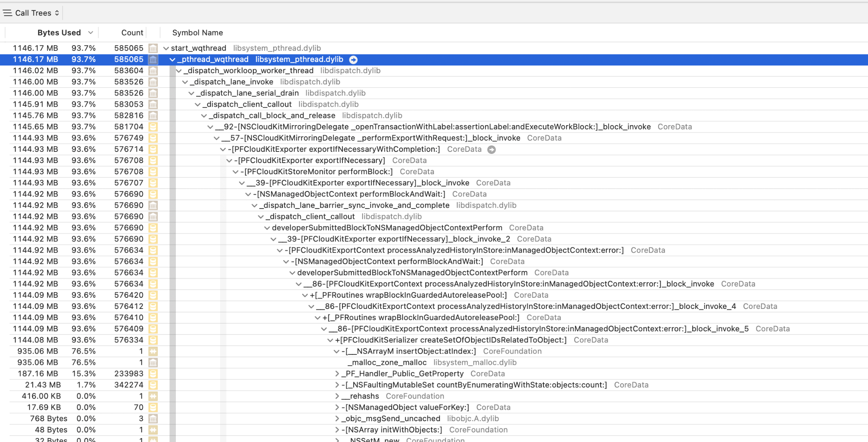This screenshot has width=868, height=442.
Task: Toggle sort direction chevron beside Bytes Used
Action: click(x=91, y=33)
